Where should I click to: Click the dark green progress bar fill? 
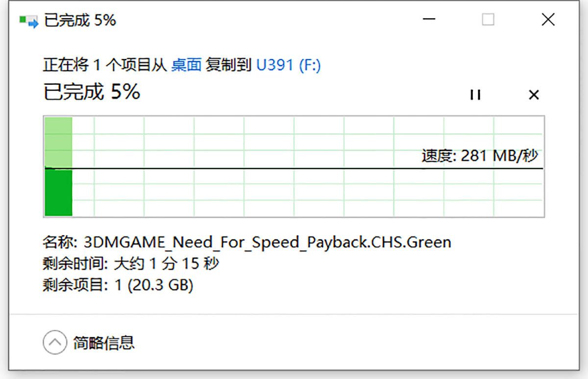point(59,192)
